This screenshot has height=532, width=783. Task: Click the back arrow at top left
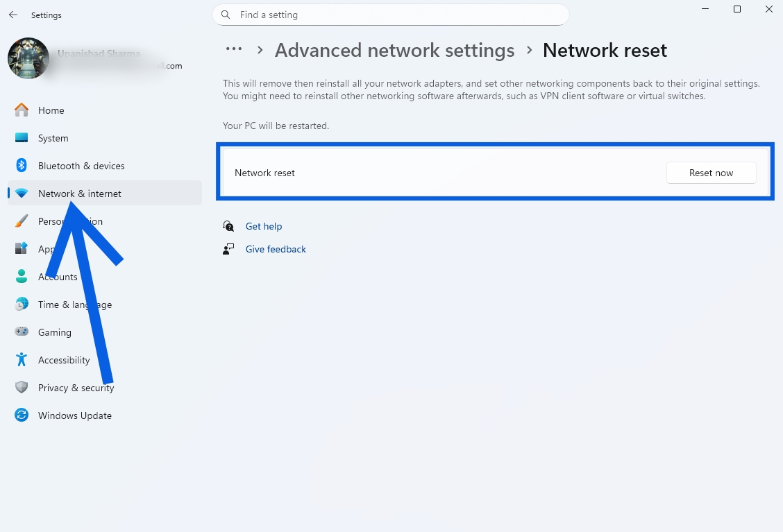coord(12,15)
